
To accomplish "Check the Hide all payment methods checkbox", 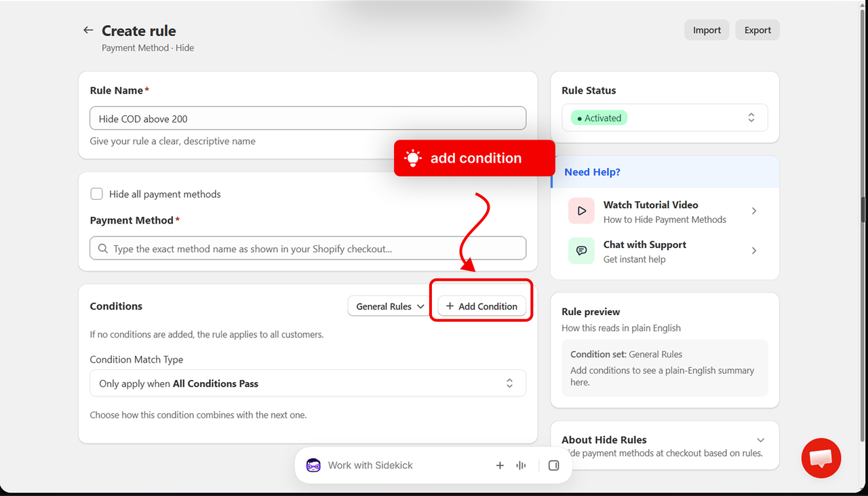I will click(x=97, y=194).
